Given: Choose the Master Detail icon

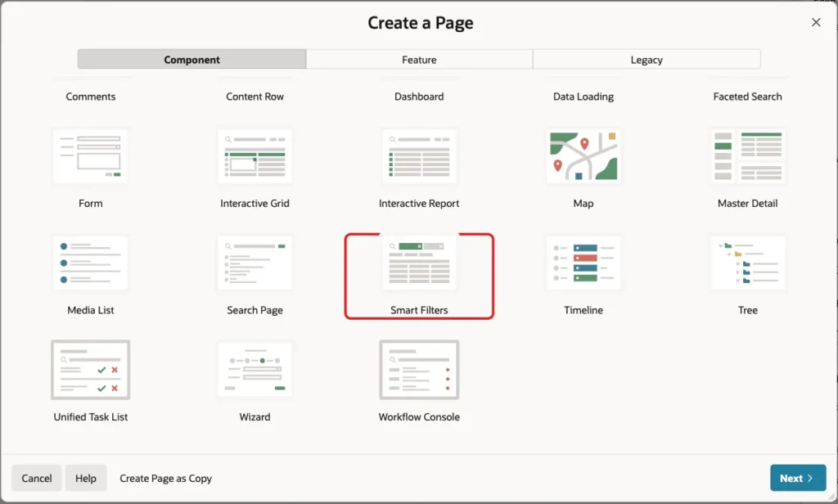Looking at the screenshot, I should (x=748, y=156).
